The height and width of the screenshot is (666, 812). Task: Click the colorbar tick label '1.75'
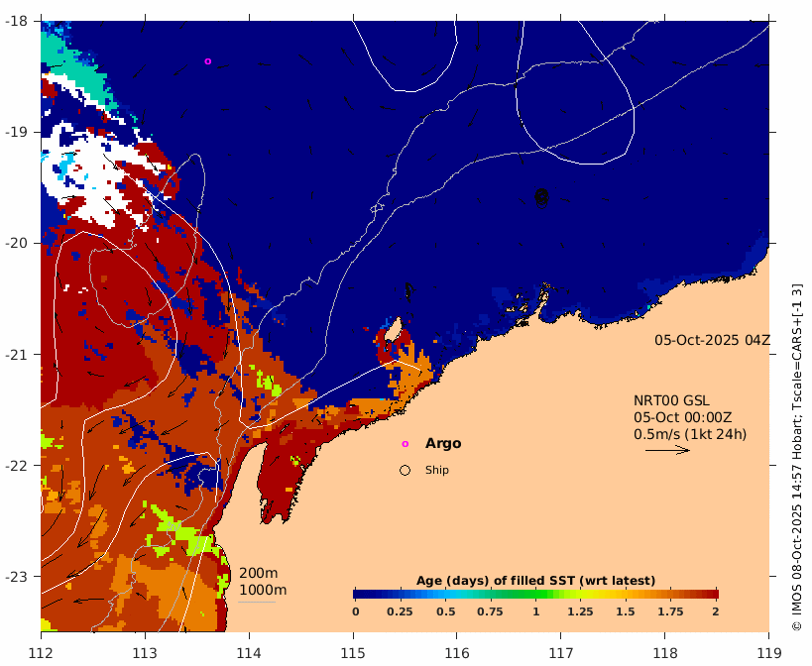tap(670, 611)
